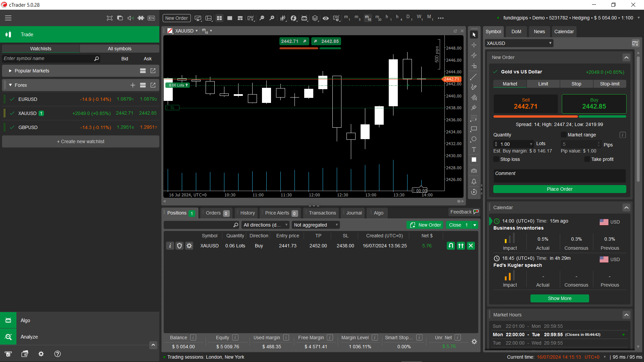
Task: Select the Fibonacci retracement tool
Action: [474, 118]
